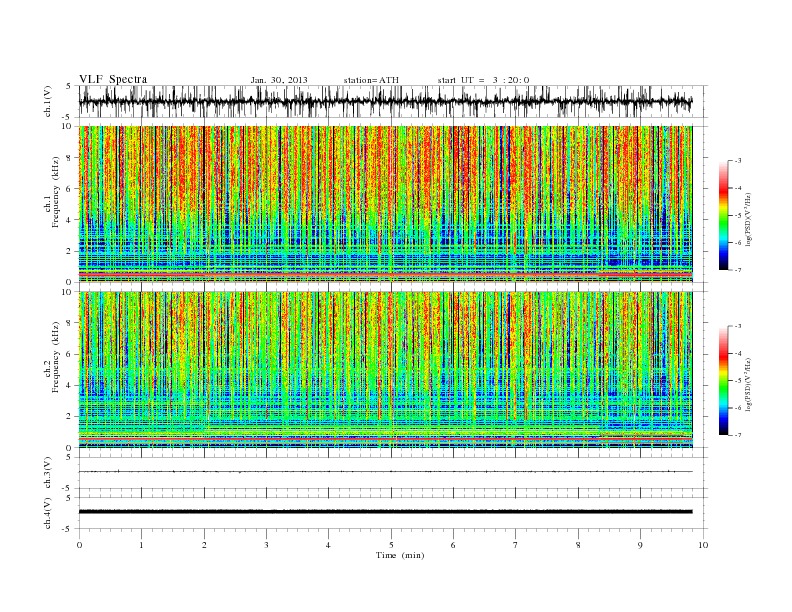The width and height of the screenshot is (792, 612).
Task: Click the thick ch.4 waveform trace
Action: (385, 512)
